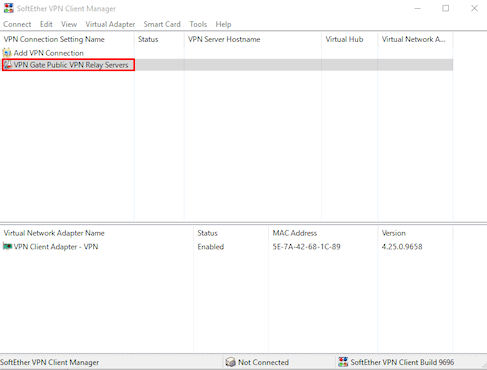487x370 pixels.
Task: Open the Virtual Adapter menu
Action: [110, 24]
